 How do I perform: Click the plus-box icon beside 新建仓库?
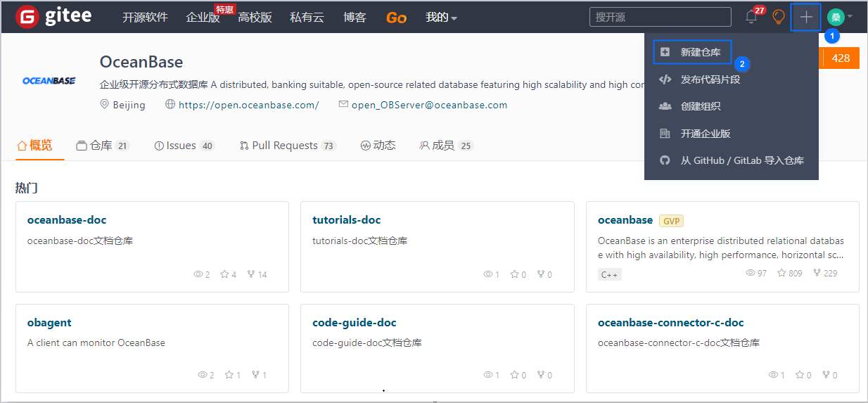(665, 52)
